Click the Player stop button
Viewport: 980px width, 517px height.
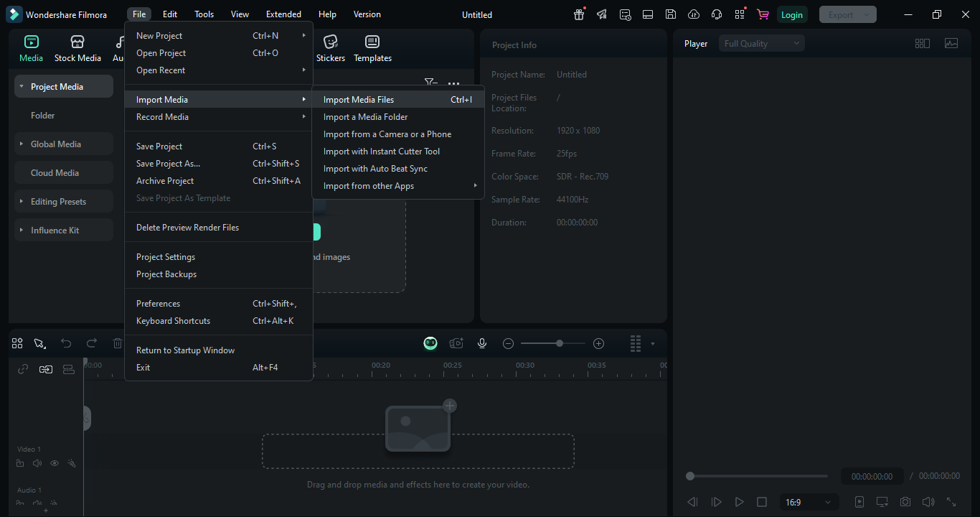762,502
